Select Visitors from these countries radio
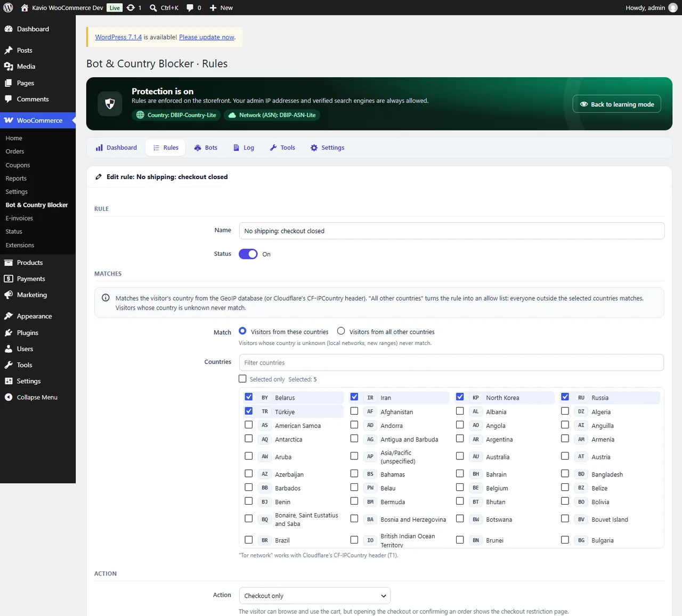This screenshot has width=682, height=616. (x=242, y=331)
